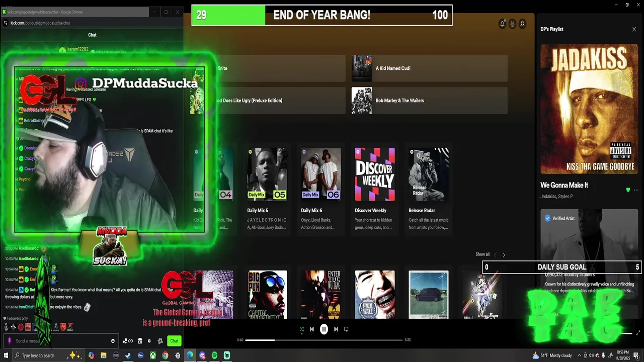
Task: Open Spotify from the taskbar
Action: tap(214, 355)
